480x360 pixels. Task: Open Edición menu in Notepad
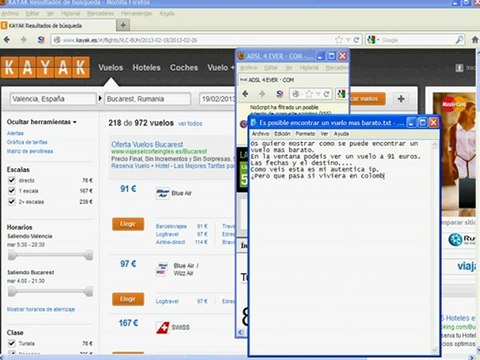282,134
